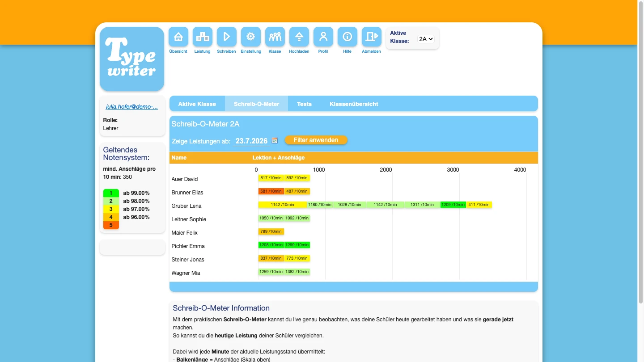Screen dimensions: 644x362
Task: Select student name Gruber Lena
Action: 186,206
